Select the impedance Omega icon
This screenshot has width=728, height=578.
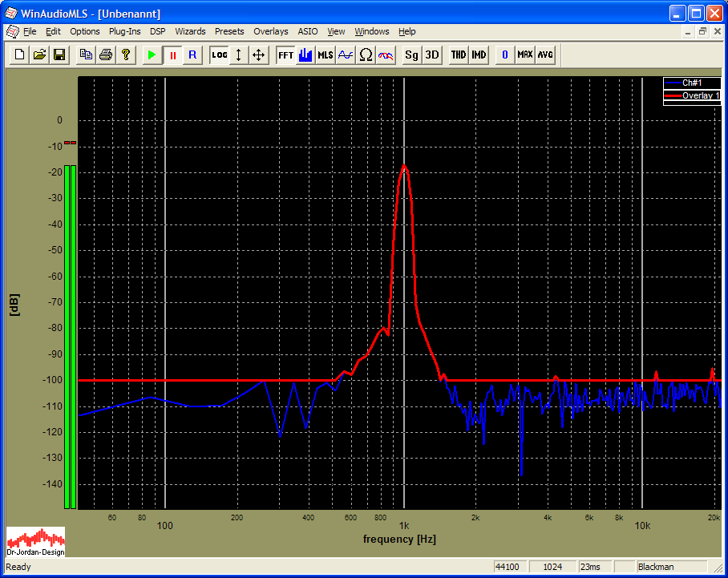366,55
